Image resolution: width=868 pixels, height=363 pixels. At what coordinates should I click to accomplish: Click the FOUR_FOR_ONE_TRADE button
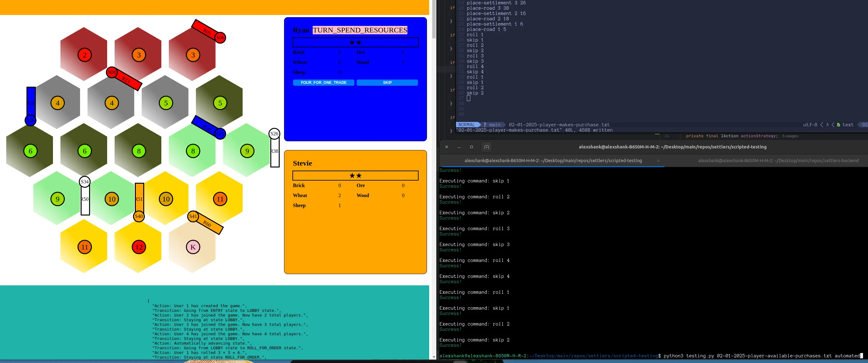324,83
